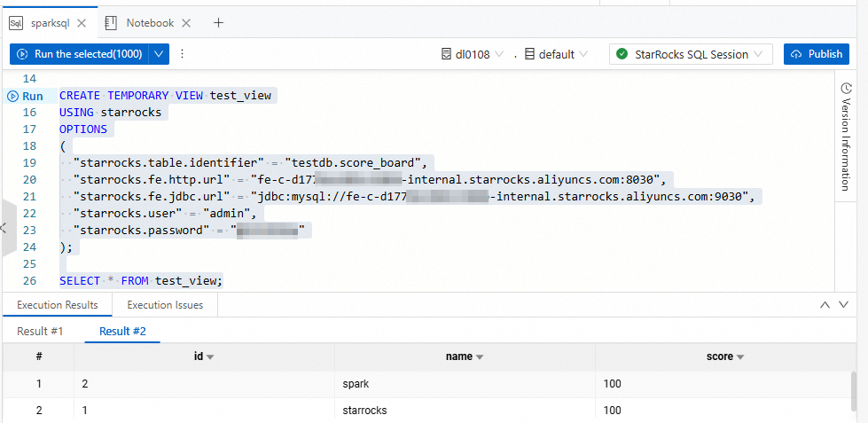The image size is (868, 423).
Task: Choose a different StarRocks SQL Session
Action: point(691,54)
